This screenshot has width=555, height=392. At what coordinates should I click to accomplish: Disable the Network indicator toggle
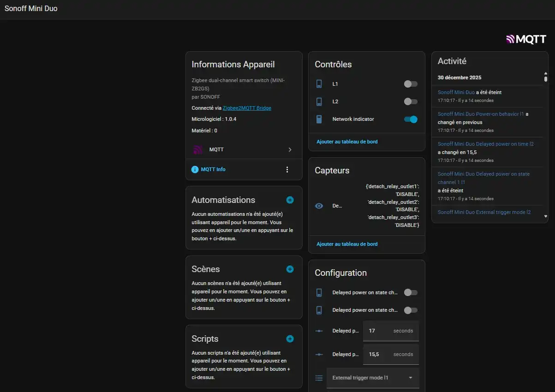coord(410,119)
